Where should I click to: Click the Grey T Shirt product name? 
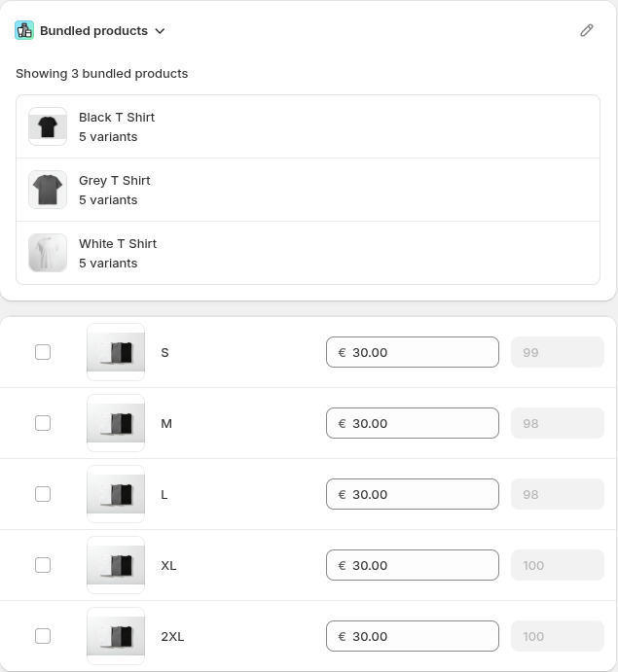115,181
